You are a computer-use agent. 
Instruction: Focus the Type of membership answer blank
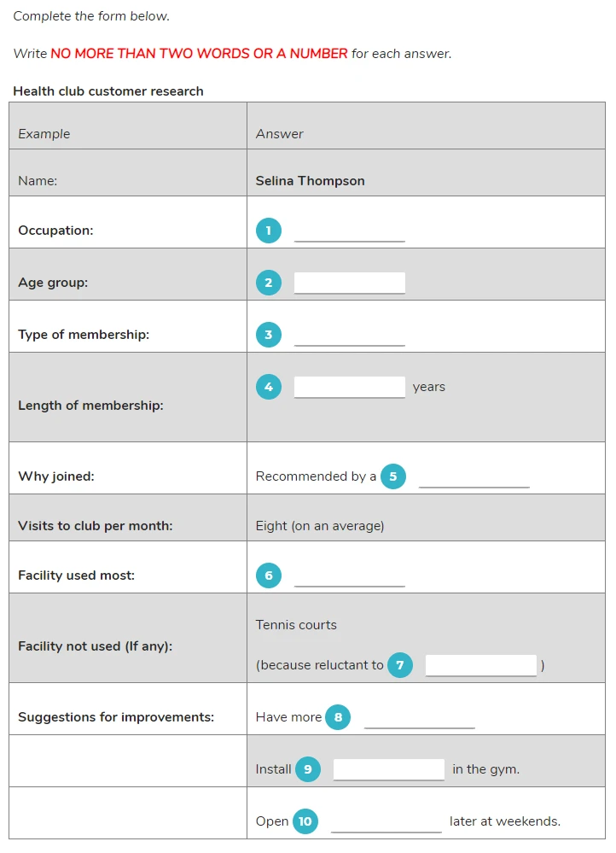(x=350, y=335)
